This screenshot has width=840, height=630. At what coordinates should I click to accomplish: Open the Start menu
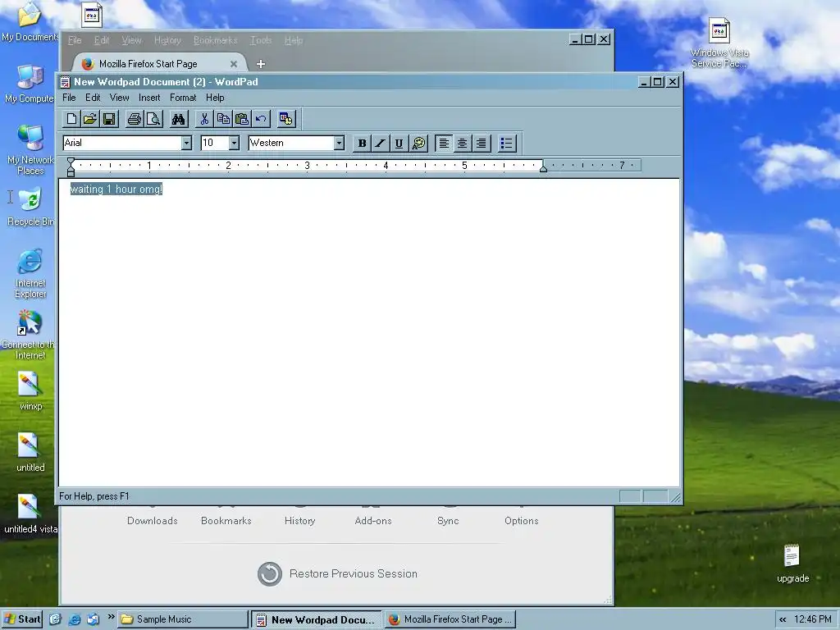(22, 619)
